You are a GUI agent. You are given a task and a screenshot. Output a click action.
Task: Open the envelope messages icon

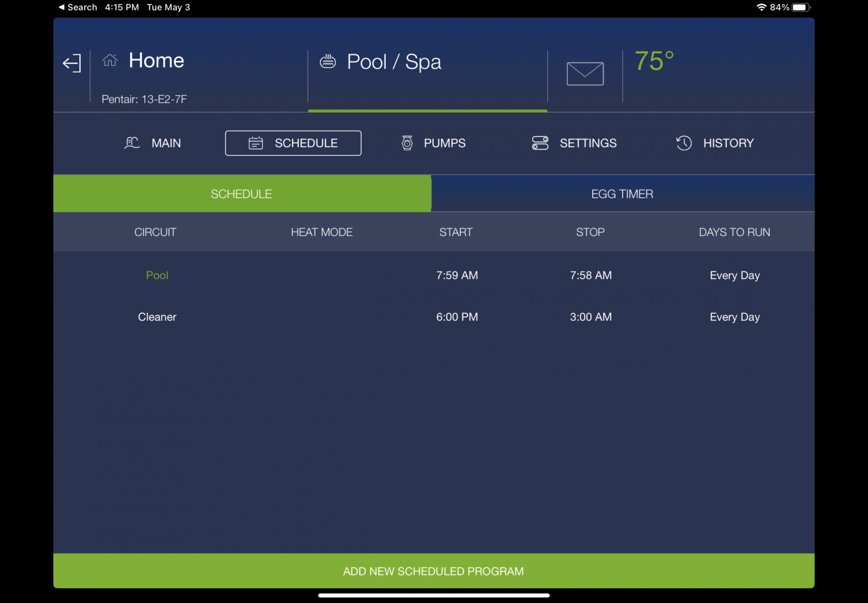click(585, 74)
